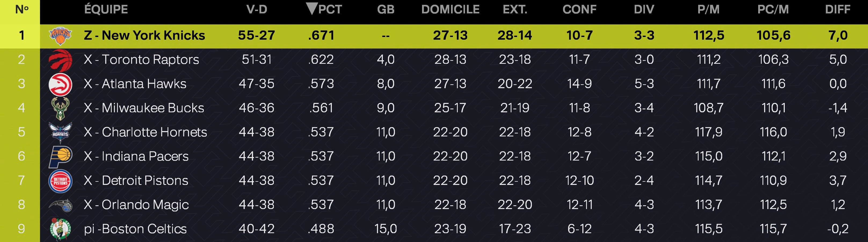Sort by the P/M column header
This screenshot has width=868, height=242.
tap(708, 9)
